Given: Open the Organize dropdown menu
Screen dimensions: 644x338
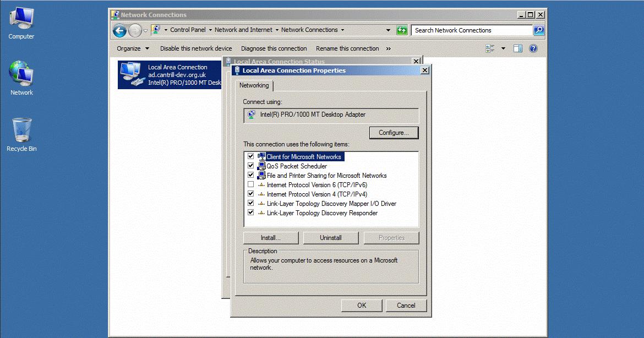Looking at the screenshot, I should click(132, 48).
